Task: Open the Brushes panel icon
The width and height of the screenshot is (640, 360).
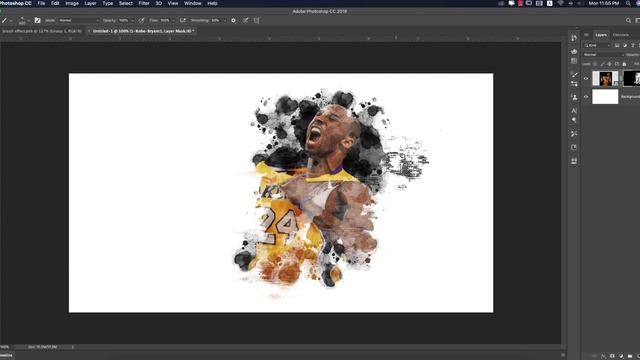Action: pos(574,75)
